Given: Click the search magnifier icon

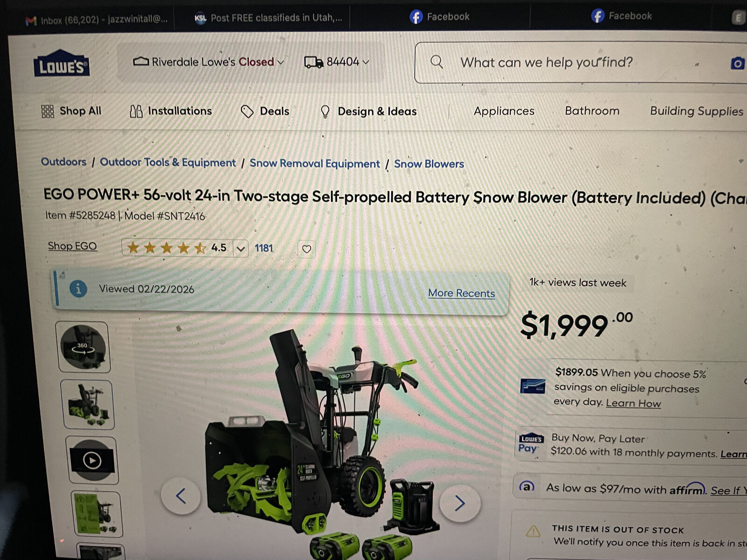Looking at the screenshot, I should (437, 62).
